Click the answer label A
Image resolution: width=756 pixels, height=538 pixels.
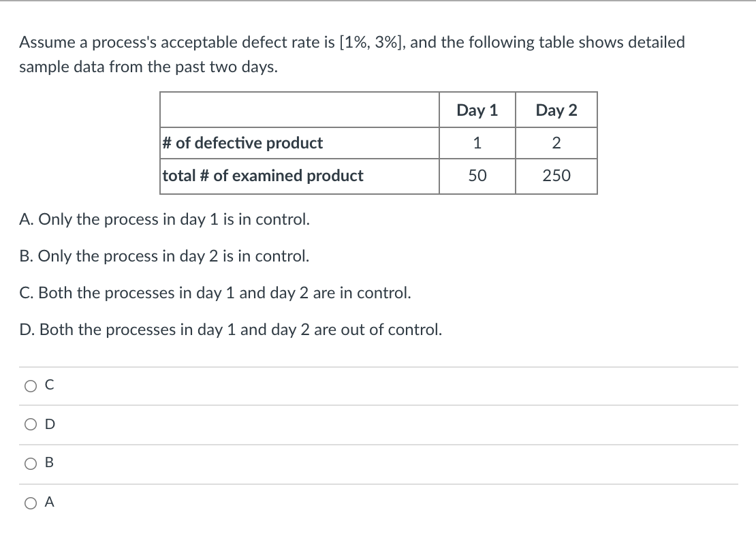click(48, 503)
